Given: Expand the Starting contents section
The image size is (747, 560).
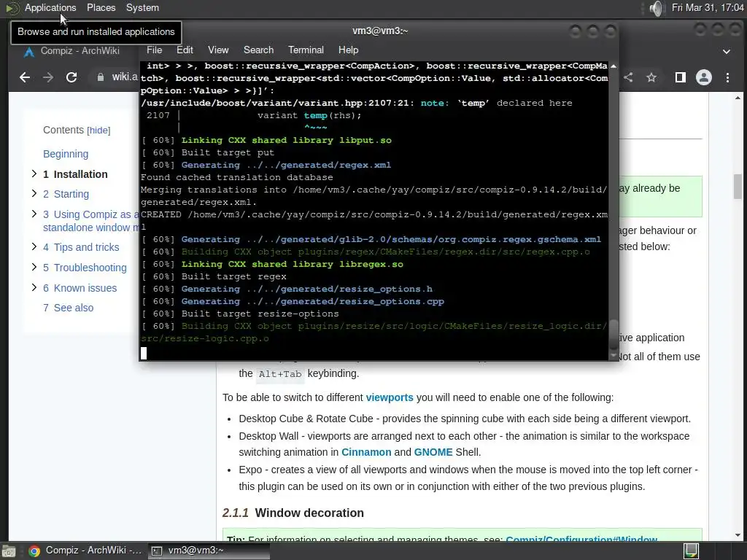Looking at the screenshot, I should pos(34,193).
